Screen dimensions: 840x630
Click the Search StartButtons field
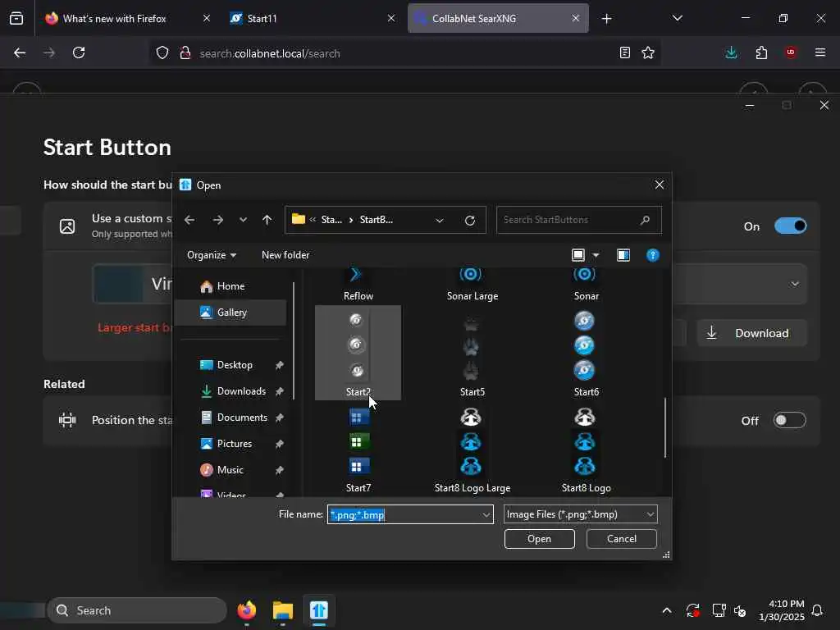(x=578, y=220)
